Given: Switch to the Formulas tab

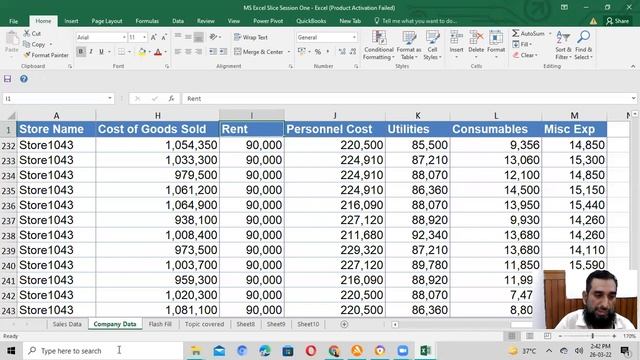Looking at the screenshot, I should point(147,21).
